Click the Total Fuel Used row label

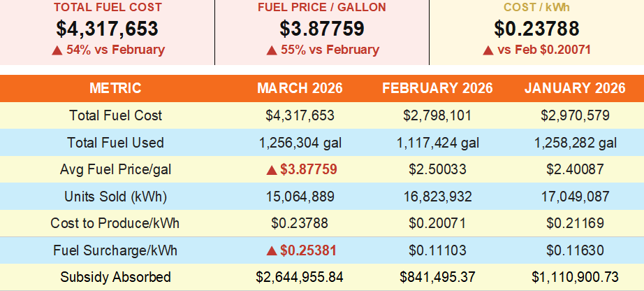click(115, 143)
